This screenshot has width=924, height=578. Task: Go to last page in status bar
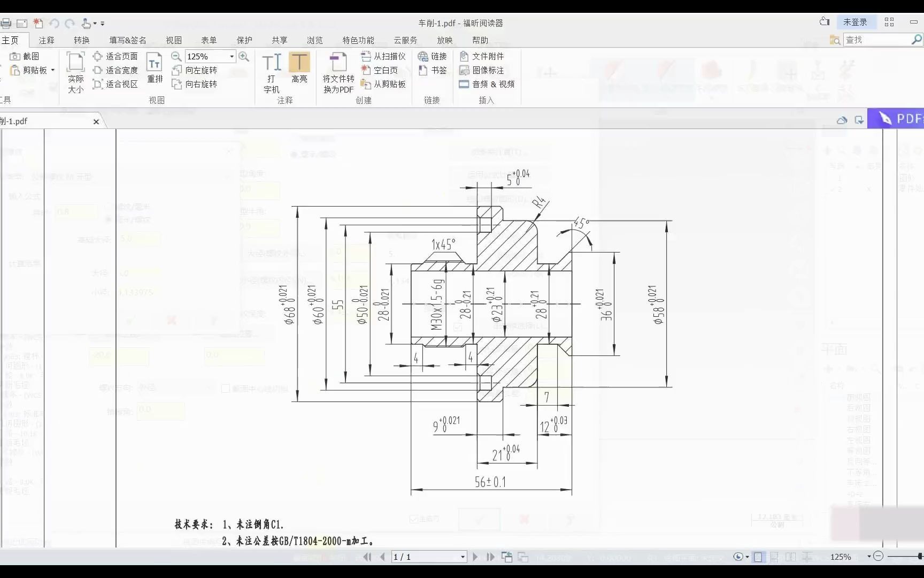(x=490, y=557)
